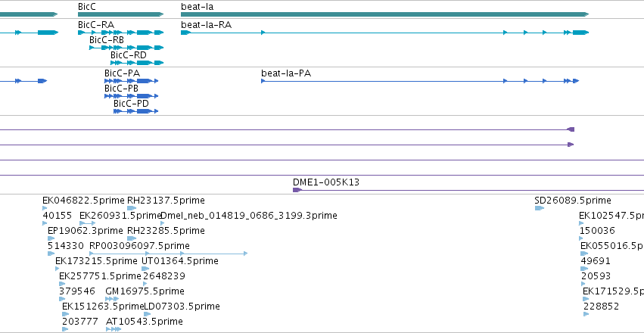Select the BicC-PA protein feature
The width and height of the screenshot is (644, 333).
pos(132,81)
